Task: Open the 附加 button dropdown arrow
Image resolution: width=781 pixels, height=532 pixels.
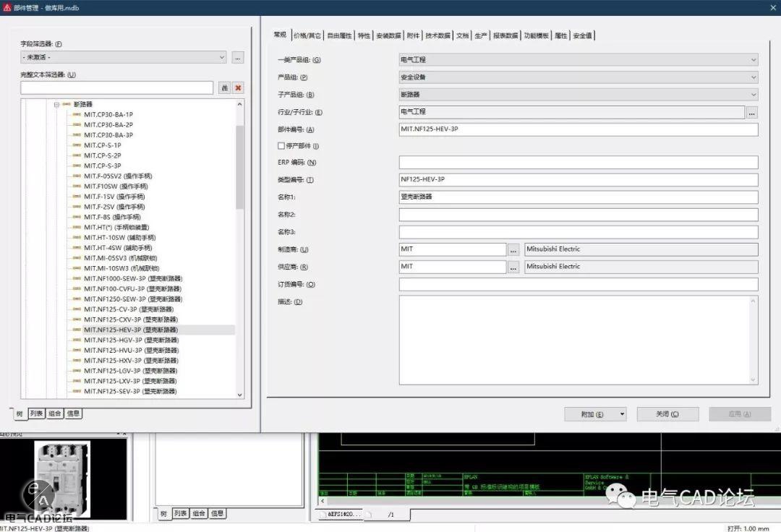Action: (x=622, y=414)
